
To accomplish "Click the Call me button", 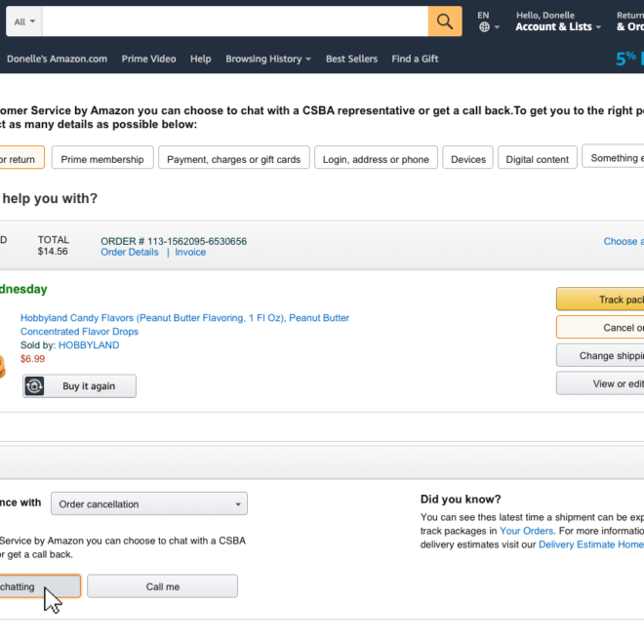I will point(162,586).
